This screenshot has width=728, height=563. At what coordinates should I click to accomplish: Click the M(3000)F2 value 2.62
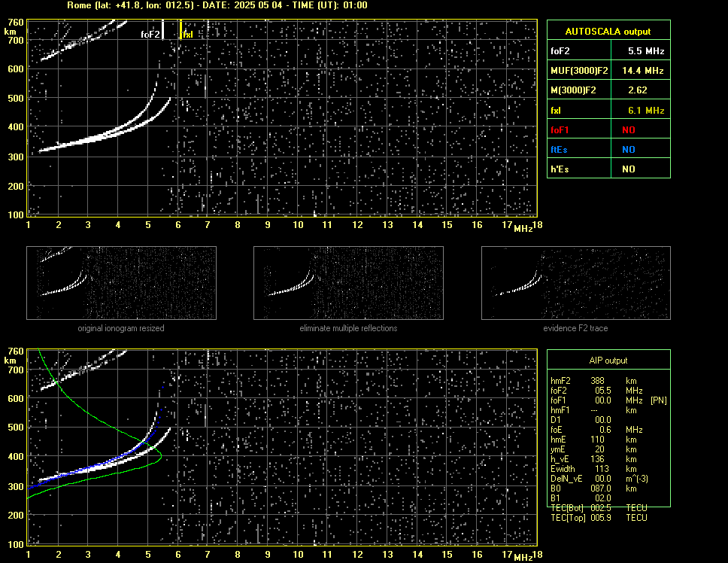pos(638,90)
